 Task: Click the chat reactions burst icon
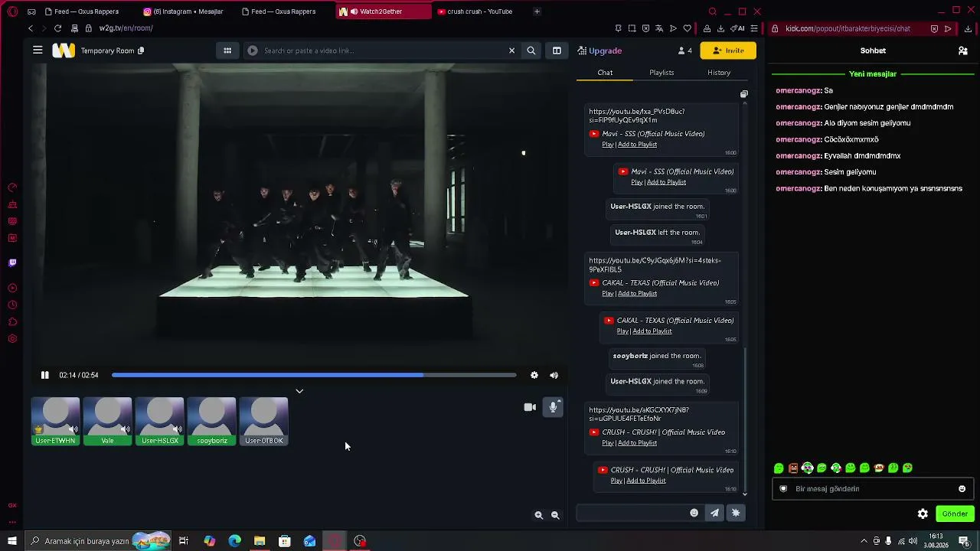736,513
